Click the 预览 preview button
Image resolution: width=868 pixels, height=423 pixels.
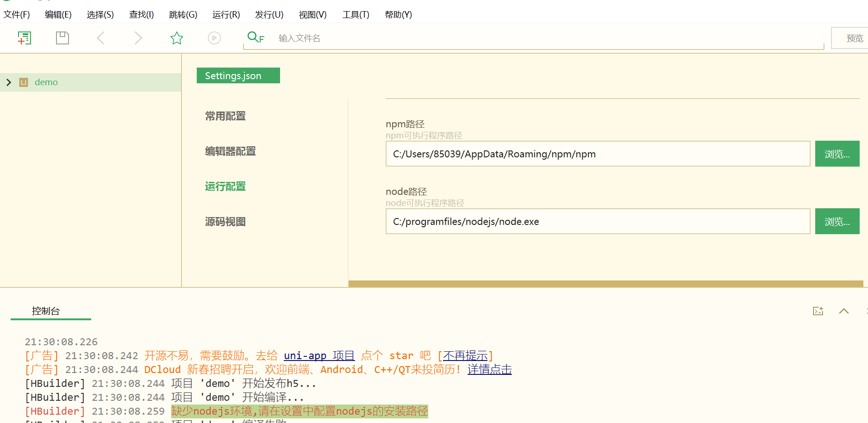[x=850, y=38]
